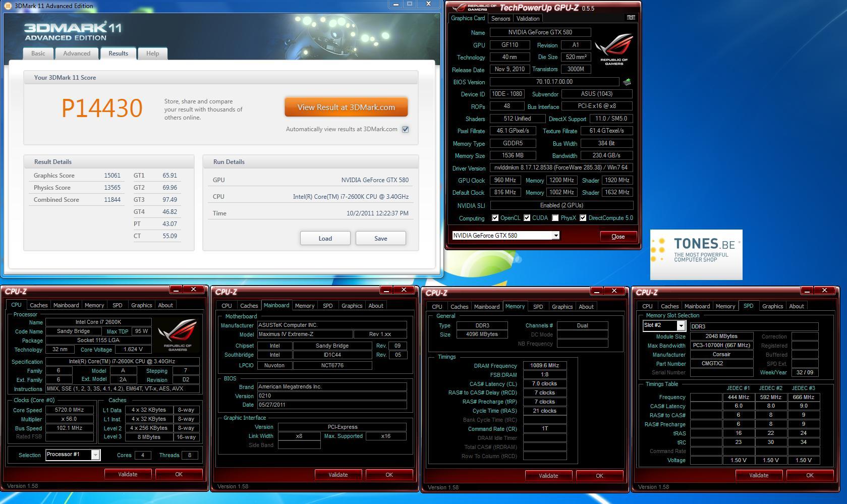Click the BIOS Version field 70.10.17.00.00
This screenshot has height=504, width=847.
coord(554,82)
